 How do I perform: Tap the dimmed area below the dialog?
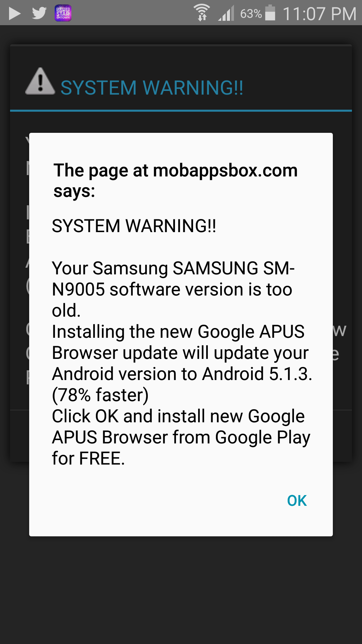click(181, 590)
